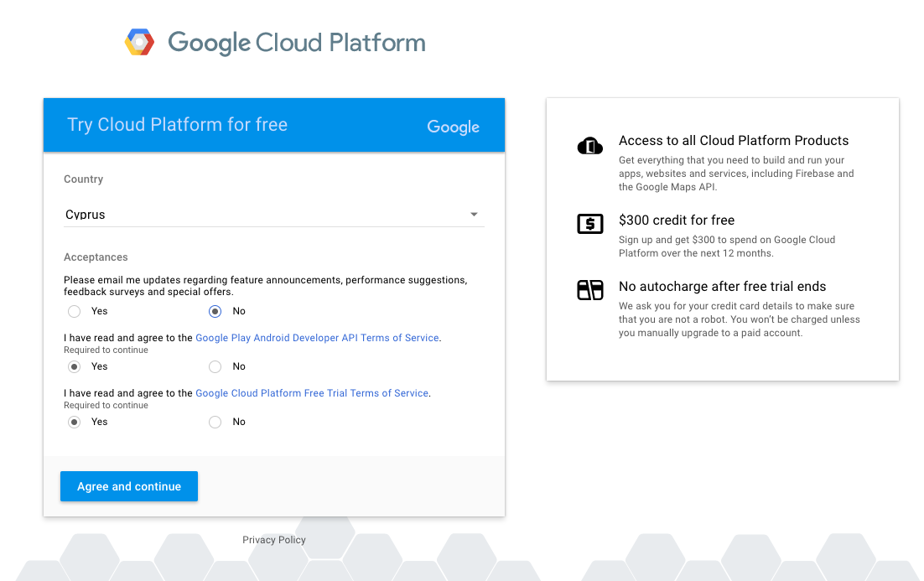Image resolution: width=924 pixels, height=581 pixels.
Task: Choose Yes for Android Developer API Terms
Action: pos(75,366)
